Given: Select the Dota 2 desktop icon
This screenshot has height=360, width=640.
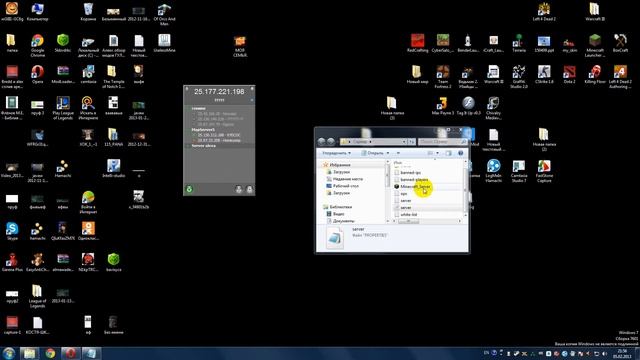Looking at the screenshot, I should coord(569,74).
